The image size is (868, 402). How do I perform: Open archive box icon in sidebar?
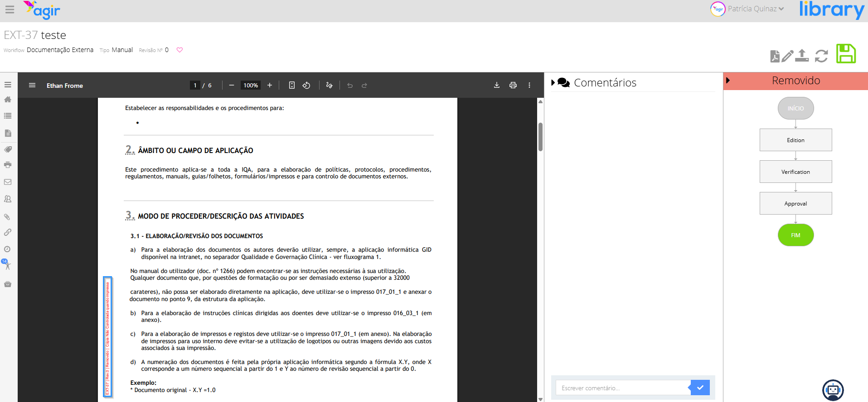point(8,284)
